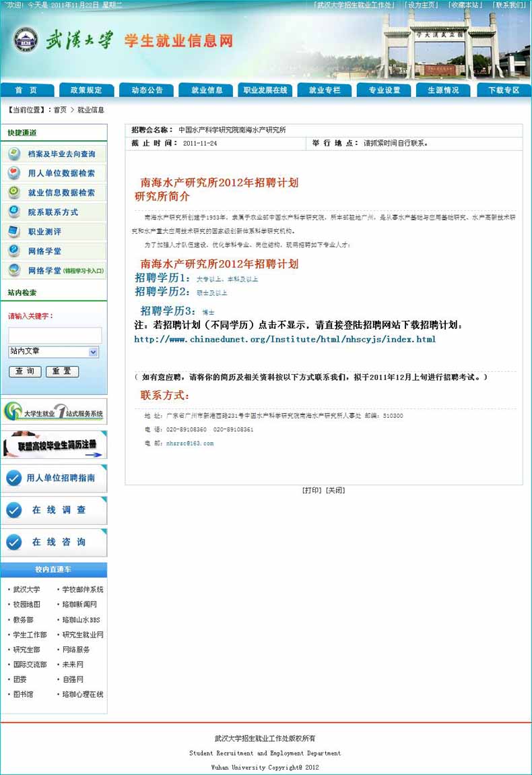Screen dimensions: 532x775
Task: Open 就业信息数据检索 quick link
Action: coord(61,193)
